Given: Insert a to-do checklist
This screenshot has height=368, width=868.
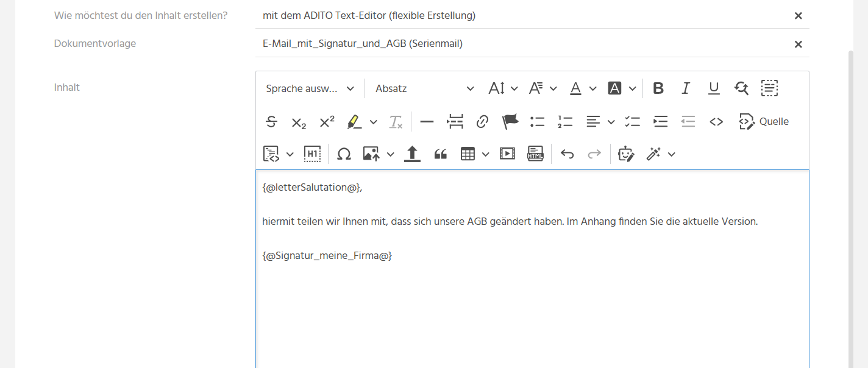Looking at the screenshot, I should [633, 121].
